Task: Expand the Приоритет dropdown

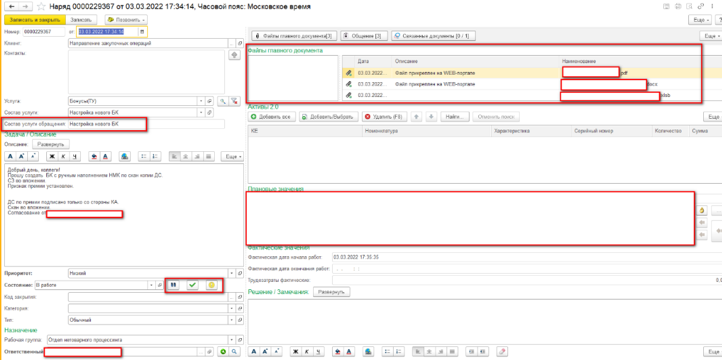Action: coord(232,273)
